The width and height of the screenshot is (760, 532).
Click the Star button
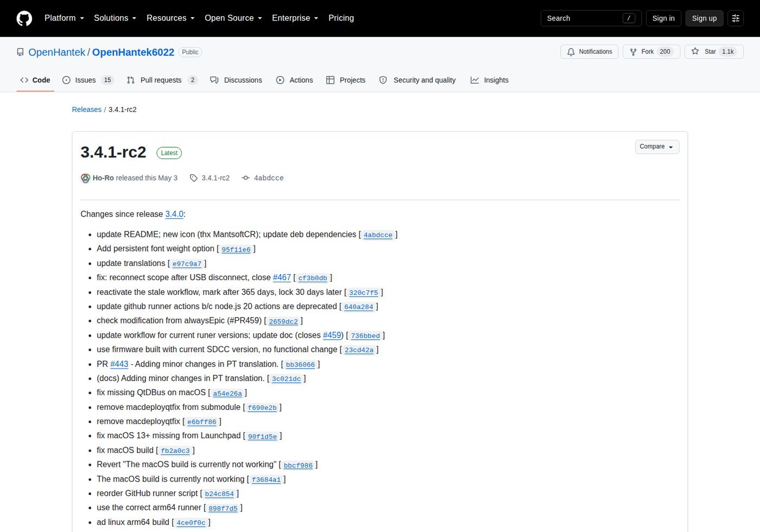(713, 52)
